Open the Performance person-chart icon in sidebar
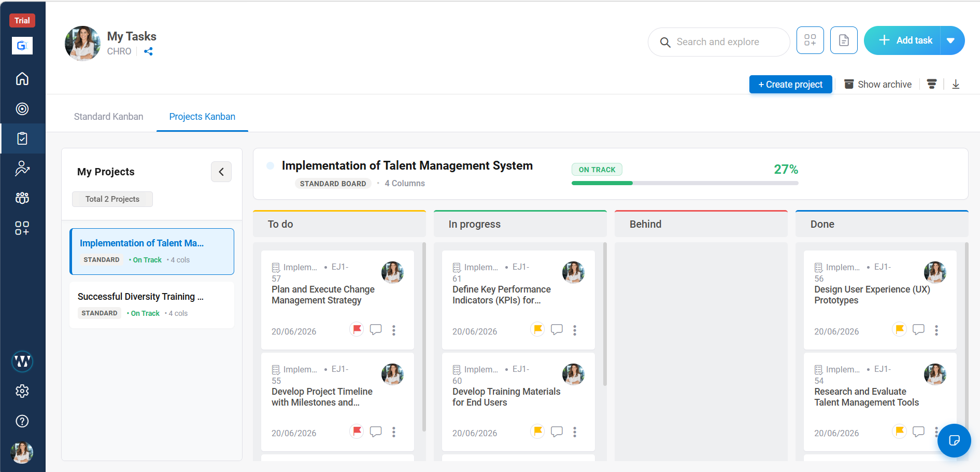The height and width of the screenshot is (472, 980). point(22,168)
